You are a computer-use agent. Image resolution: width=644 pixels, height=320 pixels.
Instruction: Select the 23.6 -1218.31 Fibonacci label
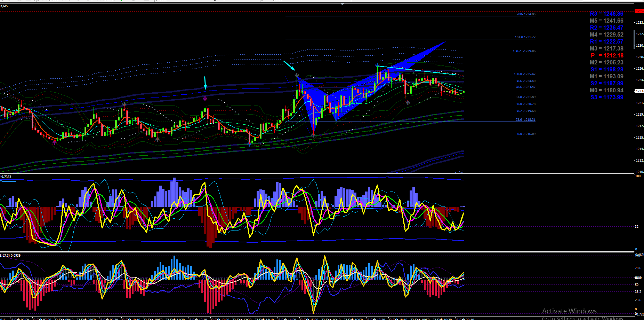[525, 120]
